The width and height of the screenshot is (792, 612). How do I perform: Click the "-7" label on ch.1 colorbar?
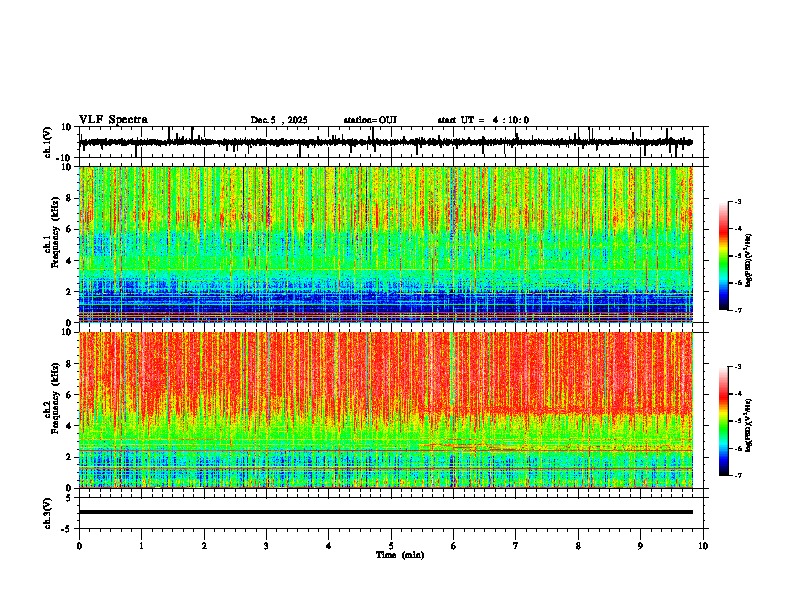pyautogui.click(x=738, y=310)
